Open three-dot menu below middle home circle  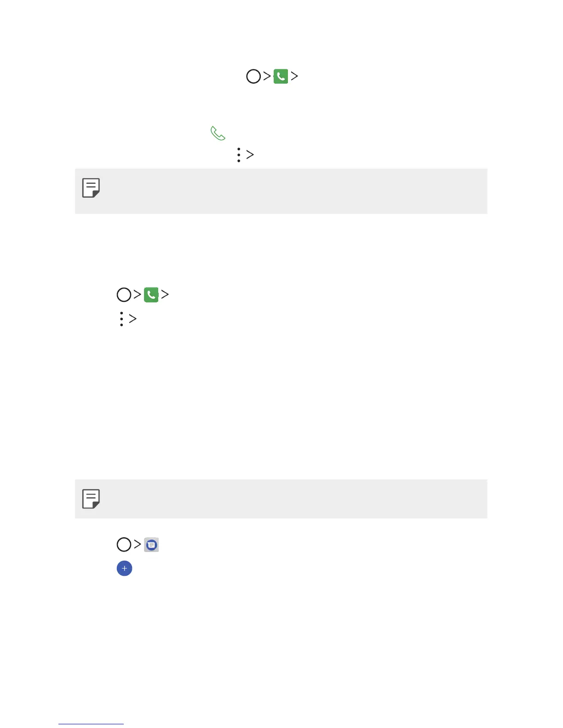click(x=121, y=319)
